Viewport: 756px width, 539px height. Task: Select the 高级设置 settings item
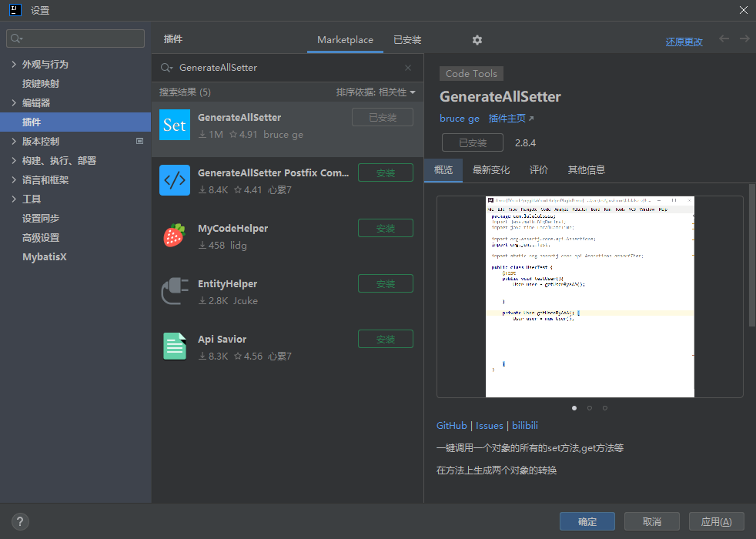point(41,238)
